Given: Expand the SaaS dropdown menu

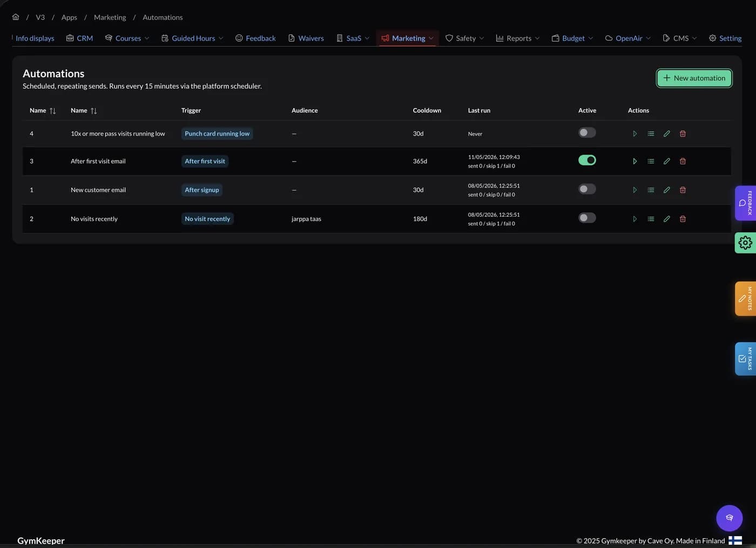Looking at the screenshot, I should (x=353, y=38).
